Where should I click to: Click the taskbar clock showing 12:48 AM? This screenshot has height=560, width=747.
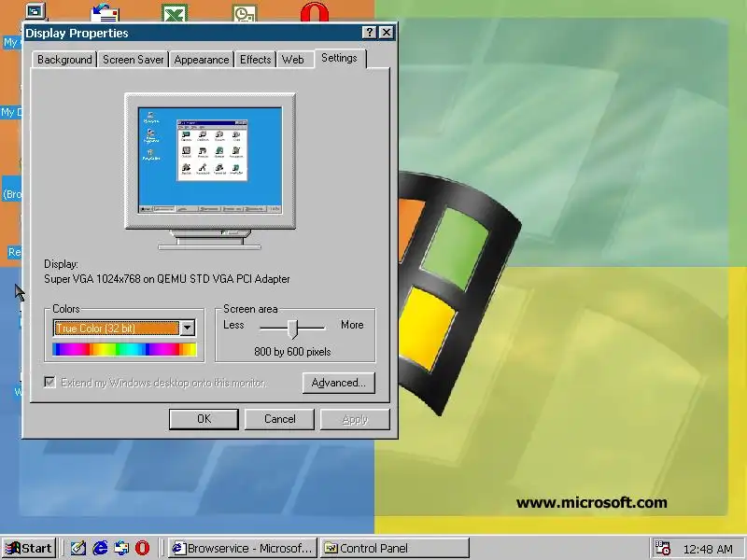pos(708,549)
